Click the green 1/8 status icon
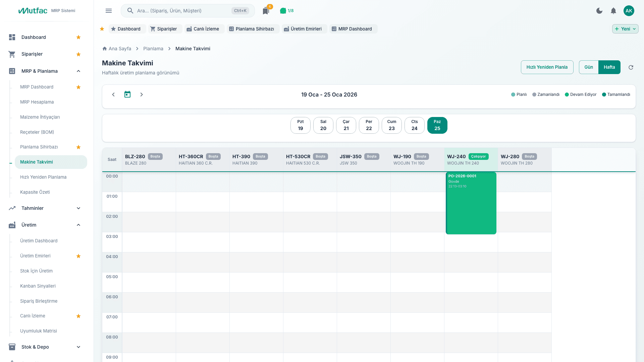 [x=287, y=11]
